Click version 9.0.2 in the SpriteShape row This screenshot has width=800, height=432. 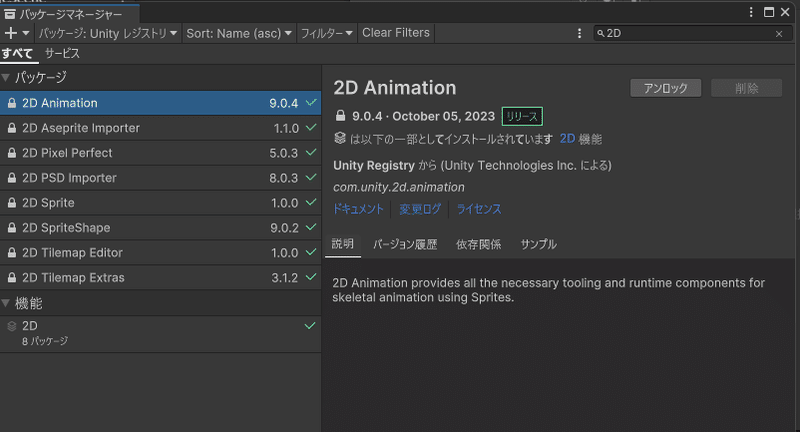(284, 228)
